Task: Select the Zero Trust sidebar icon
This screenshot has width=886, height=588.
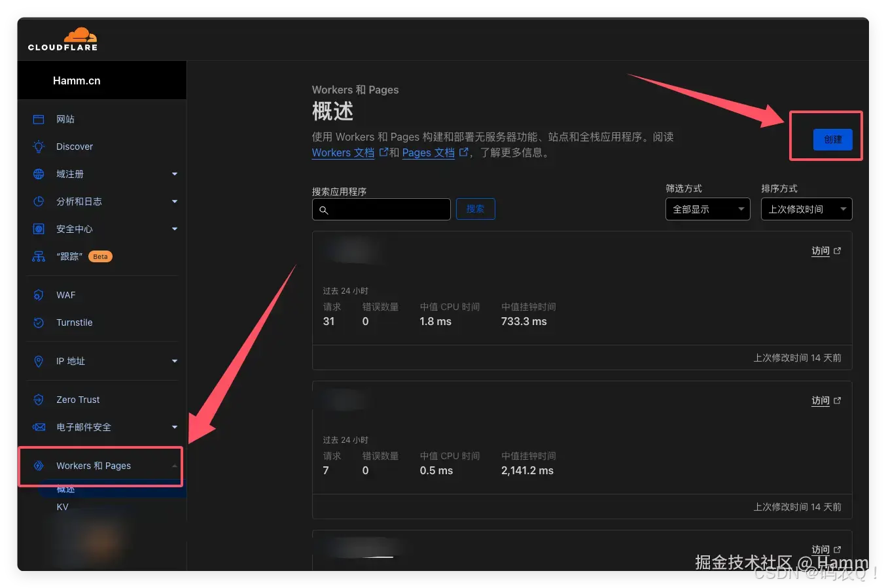Action: tap(38, 400)
